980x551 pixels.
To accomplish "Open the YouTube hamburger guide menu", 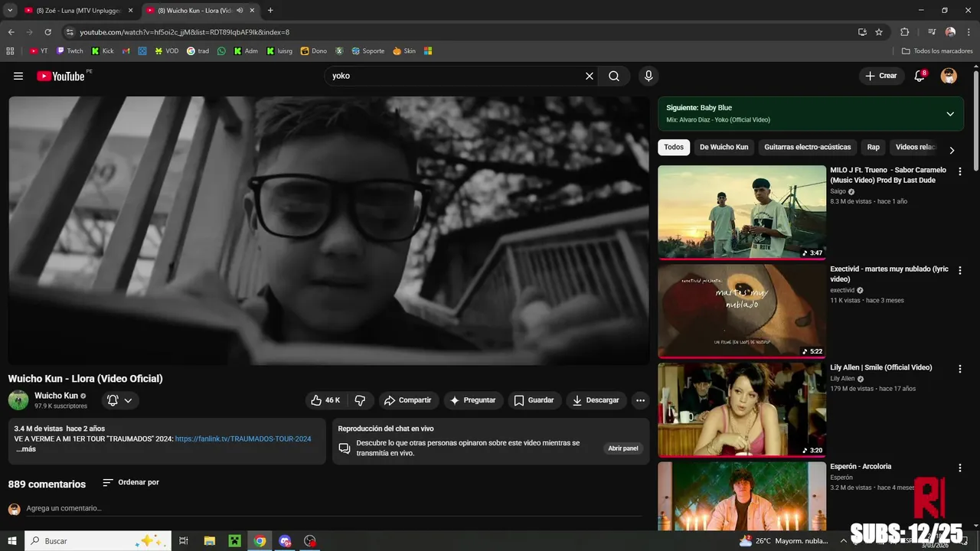I will tap(18, 76).
